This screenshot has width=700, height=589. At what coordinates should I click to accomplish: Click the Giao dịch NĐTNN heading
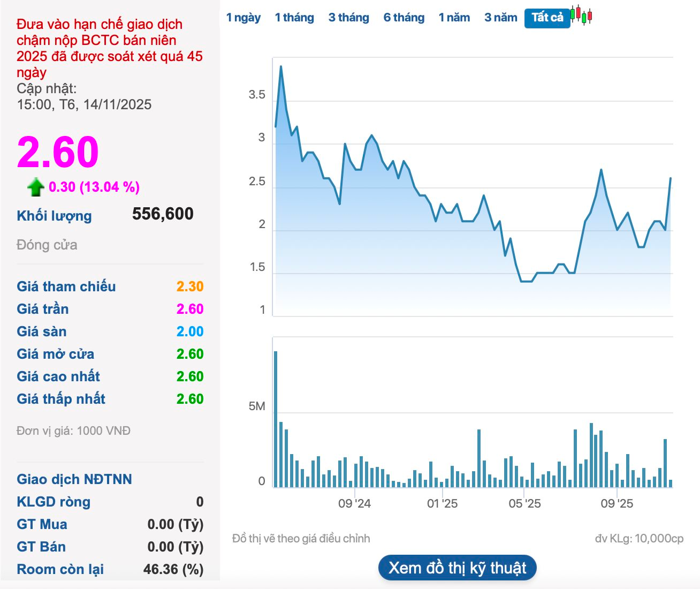pyautogui.click(x=74, y=479)
